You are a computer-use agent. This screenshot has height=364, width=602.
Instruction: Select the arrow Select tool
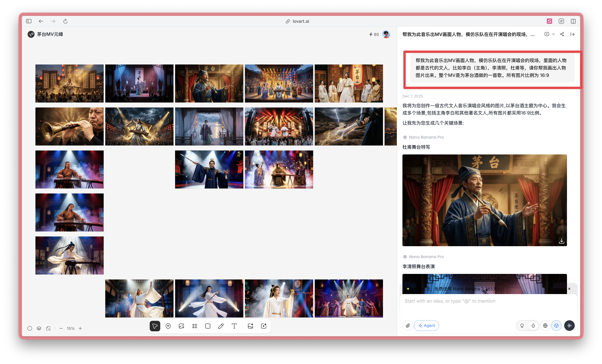click(155, 326)
